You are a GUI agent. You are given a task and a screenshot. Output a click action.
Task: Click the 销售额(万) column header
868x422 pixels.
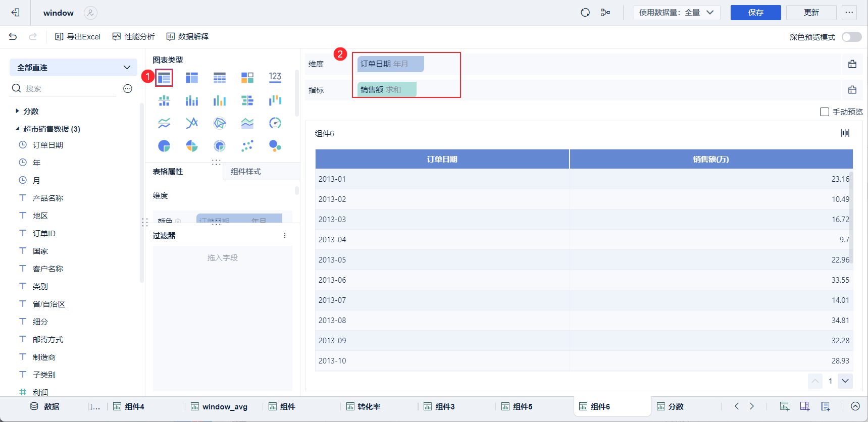[x=711, y=159]
